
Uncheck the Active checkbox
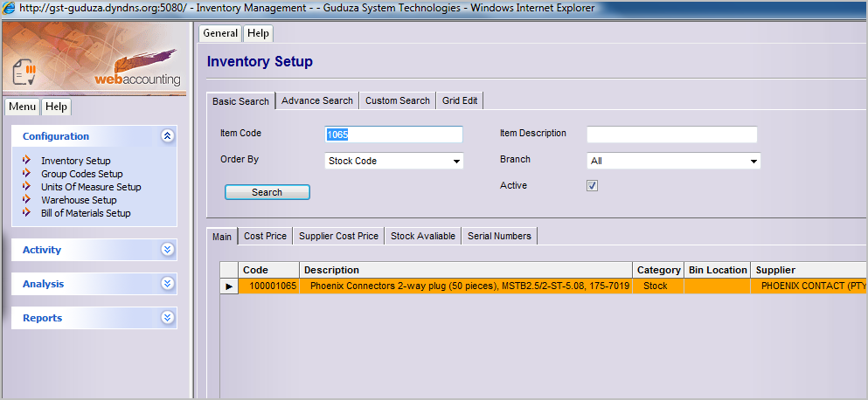[592, 186]
